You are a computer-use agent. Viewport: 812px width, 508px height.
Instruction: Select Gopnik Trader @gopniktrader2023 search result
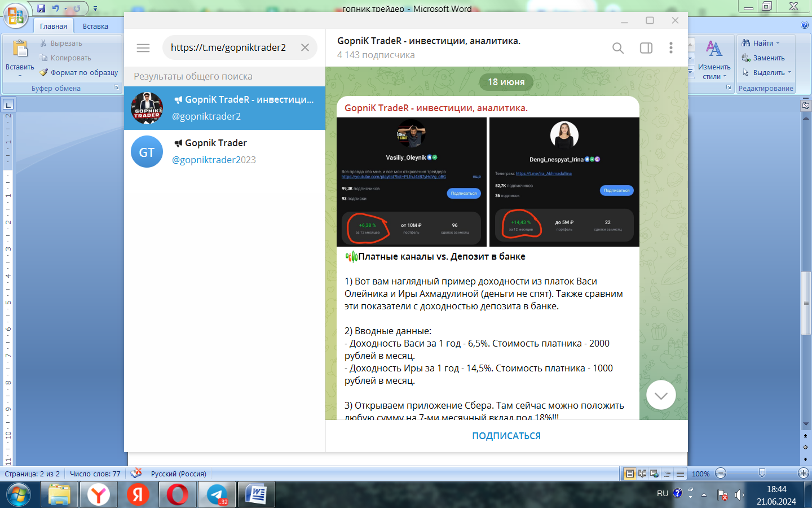click(x=224, y=151)
